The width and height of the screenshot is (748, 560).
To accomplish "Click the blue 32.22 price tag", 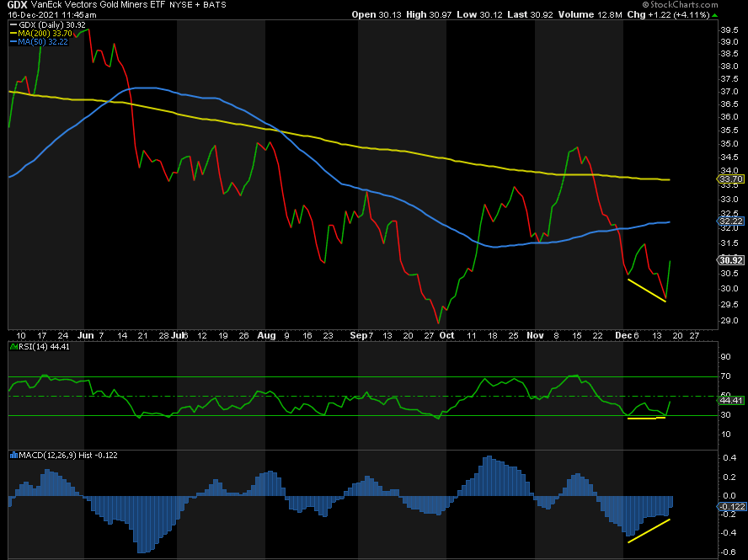I will 731,221.
